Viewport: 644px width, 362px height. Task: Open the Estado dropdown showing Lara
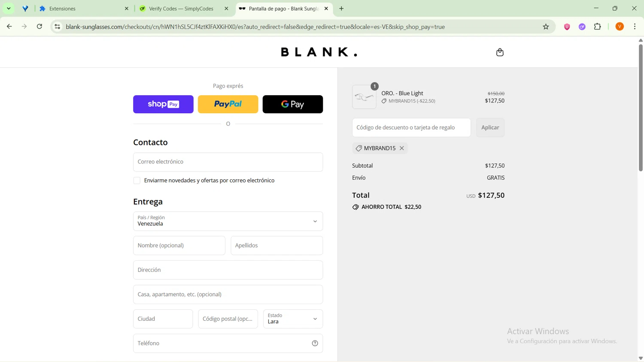(293, 319)
